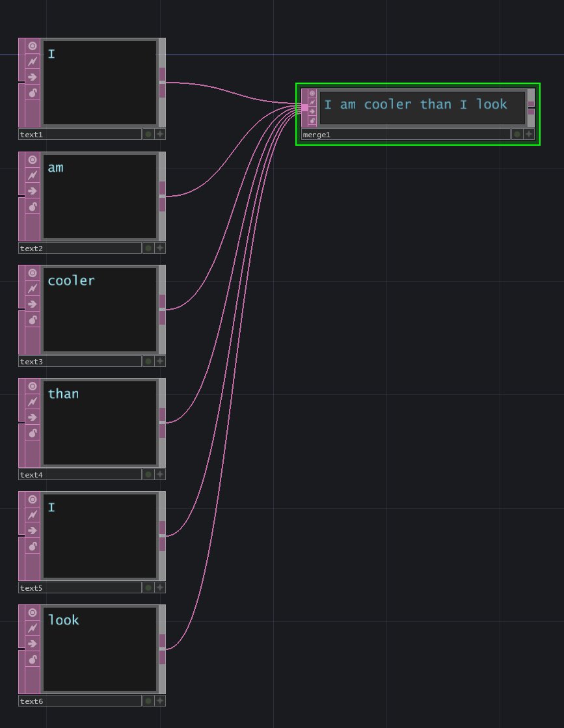Click the plus icon beside merge1 name
The width and height of the screenshot is (564, 728).
click(x=529, y=135)
